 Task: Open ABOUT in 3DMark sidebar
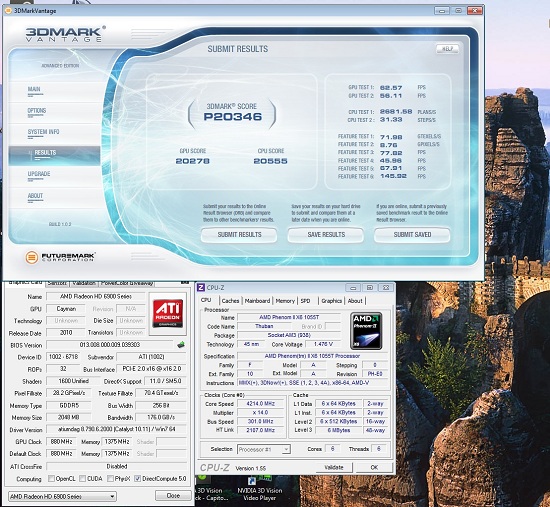tap(35, 196)
